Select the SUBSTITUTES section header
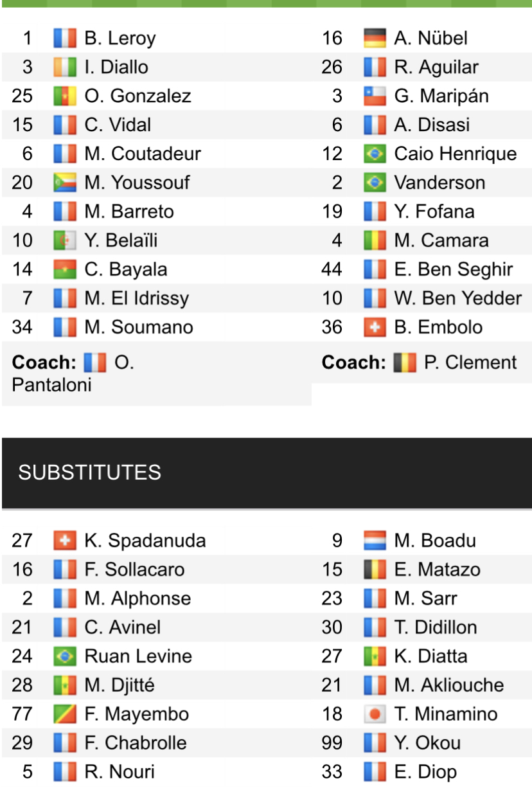Image resolution: width=532 pixels, height=799 pixels. [x=89, y=473]
